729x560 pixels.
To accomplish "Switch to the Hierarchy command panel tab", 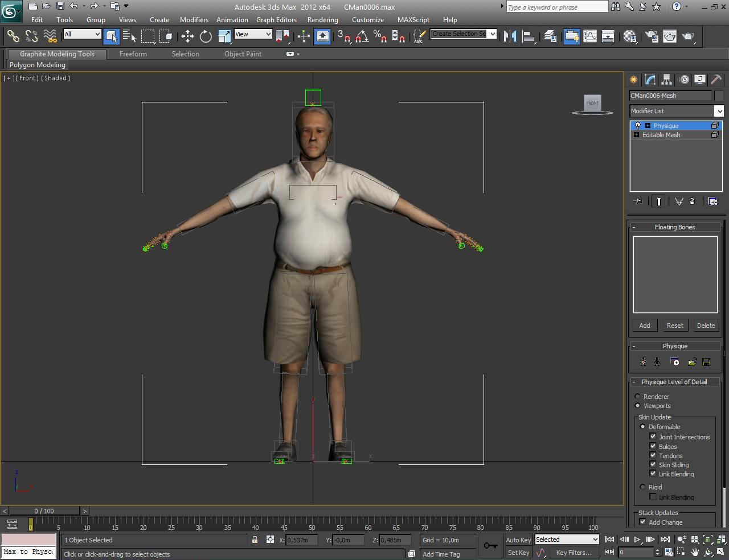I will (x=666, y=80).
